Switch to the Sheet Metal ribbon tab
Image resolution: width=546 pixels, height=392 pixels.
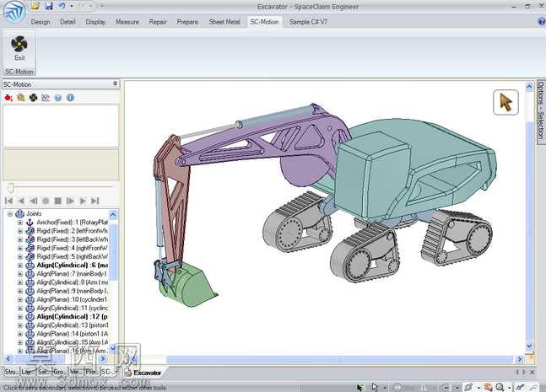(224, 22)
